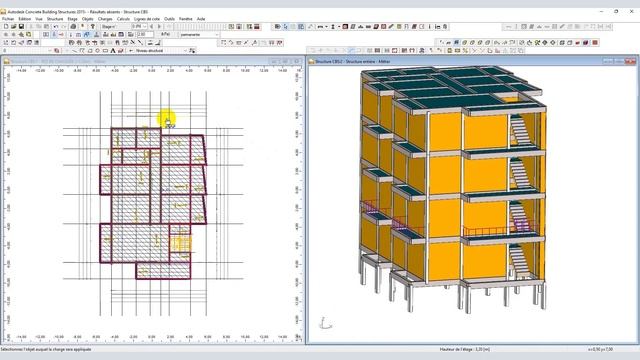Open the Edition menu
This screenshot has width=640, height=360.
(x=24, y=19)
